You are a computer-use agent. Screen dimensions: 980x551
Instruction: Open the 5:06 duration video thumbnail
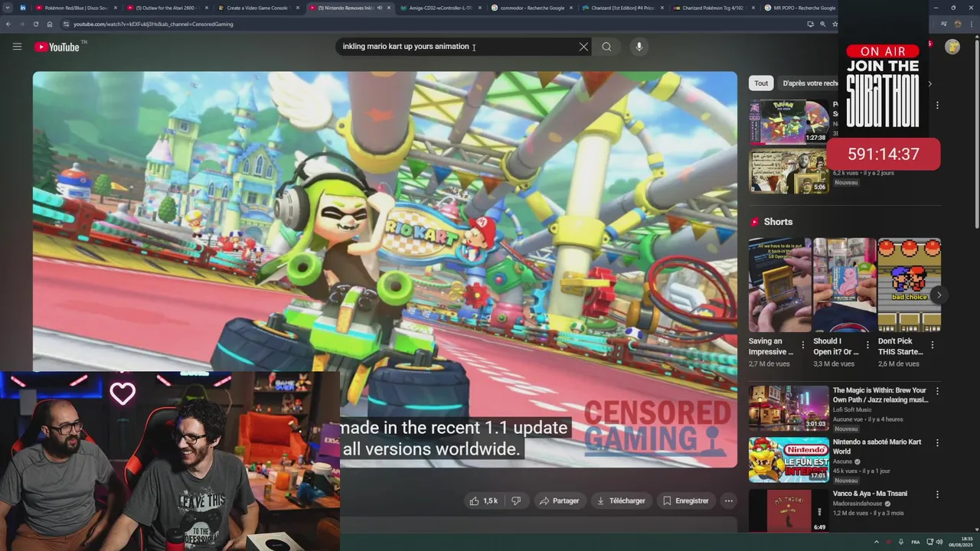[x=789, y=171]
